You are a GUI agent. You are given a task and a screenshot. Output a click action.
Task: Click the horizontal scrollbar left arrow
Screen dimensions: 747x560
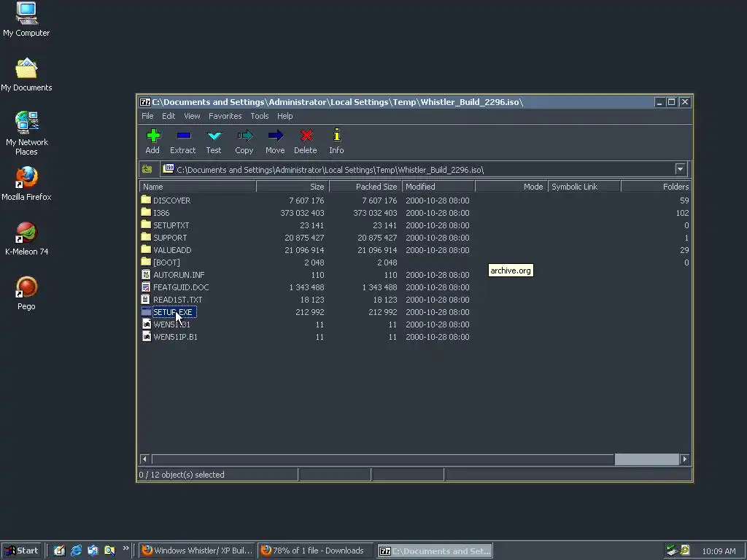[145, 459]
